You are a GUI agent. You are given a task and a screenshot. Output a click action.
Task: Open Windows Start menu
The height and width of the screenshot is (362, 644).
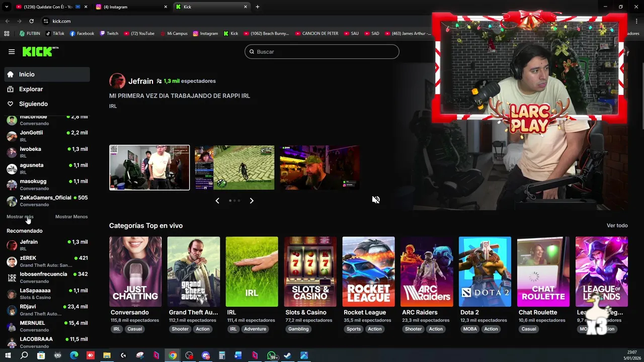pyautogui.click(x=8, y=355)
